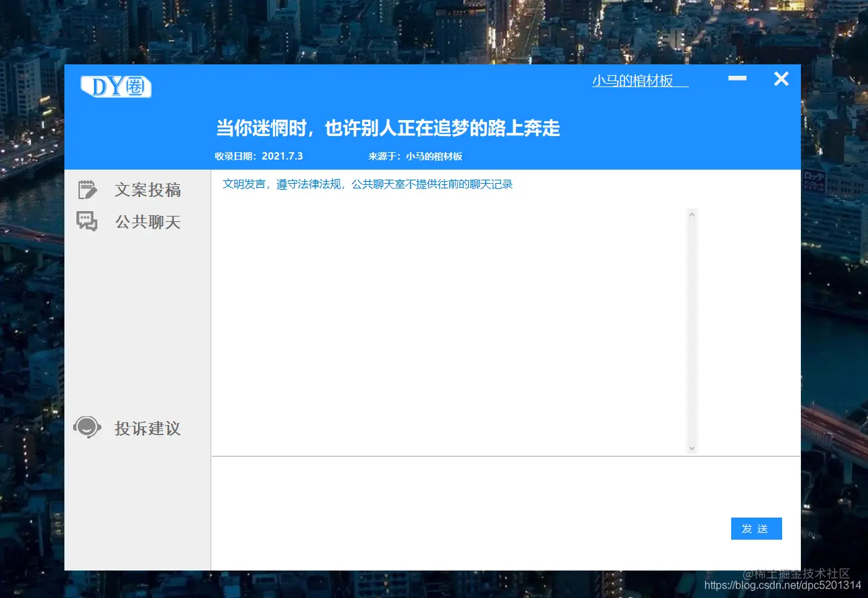Switch to the 文案投稿 section
The image size is (868, 598).
pos(148,190)
